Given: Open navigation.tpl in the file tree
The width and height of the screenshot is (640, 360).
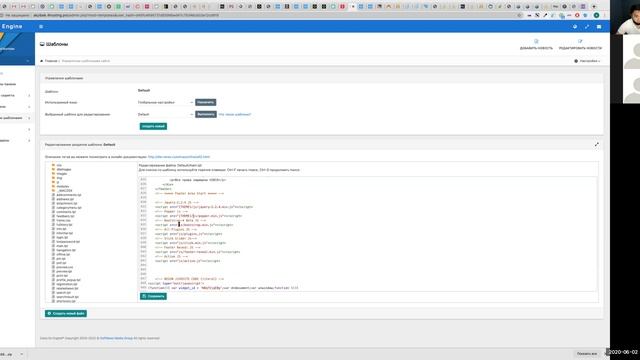Looking at the screenshot, I should [66, 250].
